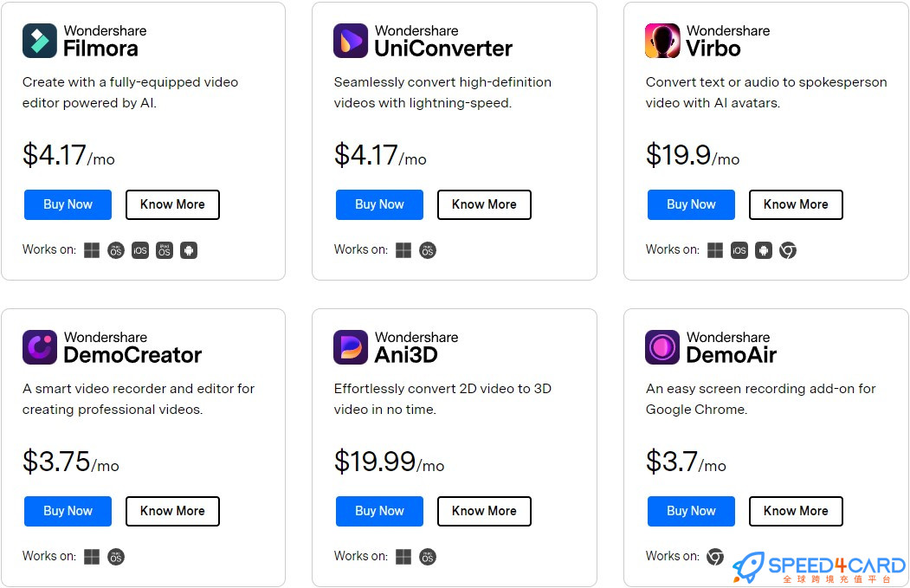The image size is (910, 588).
Task: Click the iOS icon in the Virbo card
Action: (x=739, y=250)
